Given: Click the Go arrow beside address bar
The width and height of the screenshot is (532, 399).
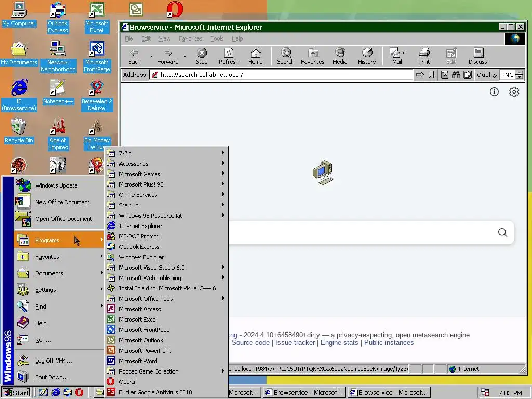Looking at the screenshot, I should [x=420, y=75].
